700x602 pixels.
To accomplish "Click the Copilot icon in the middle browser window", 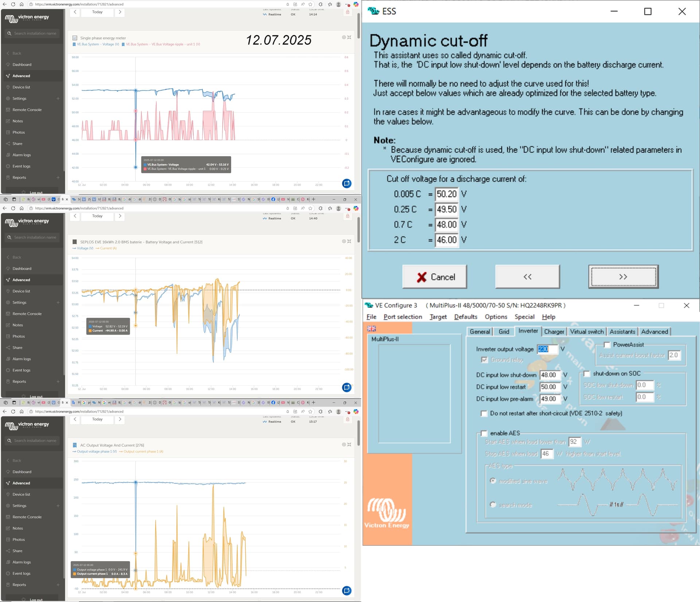I will point(356,208).
